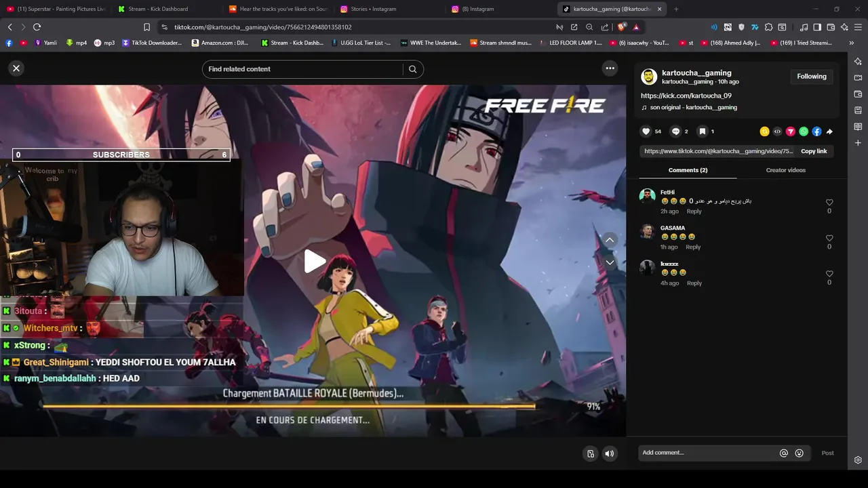The height and width of the screenshot is (488, 868).
Task: Reply to GASAMA's comment
Action: pos(693,247)
